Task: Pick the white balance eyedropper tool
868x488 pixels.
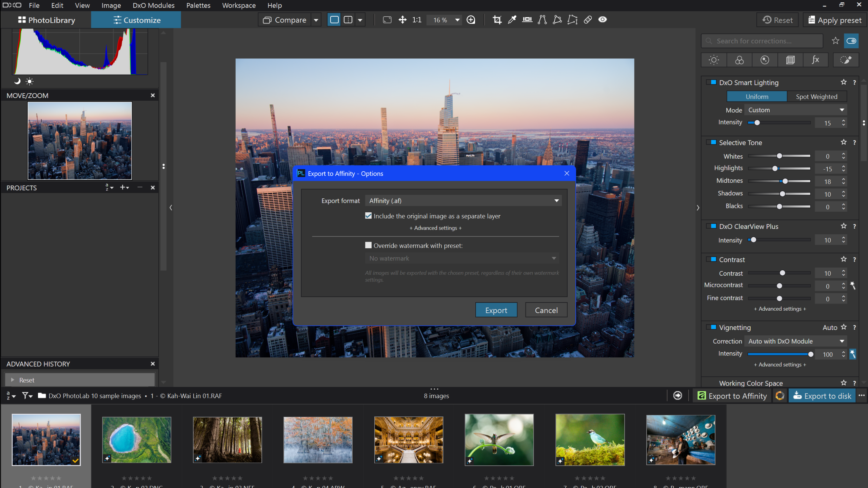Action: [512, 20]
